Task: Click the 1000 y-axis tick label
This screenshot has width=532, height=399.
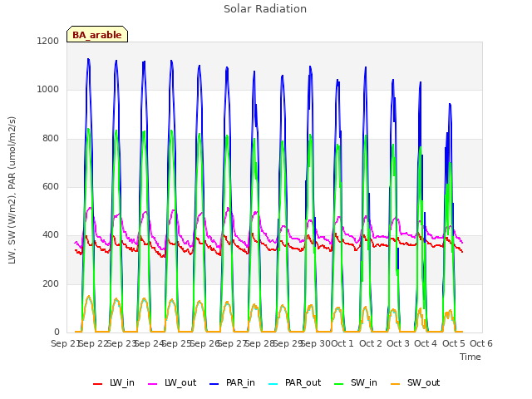Action: (48, 90)
